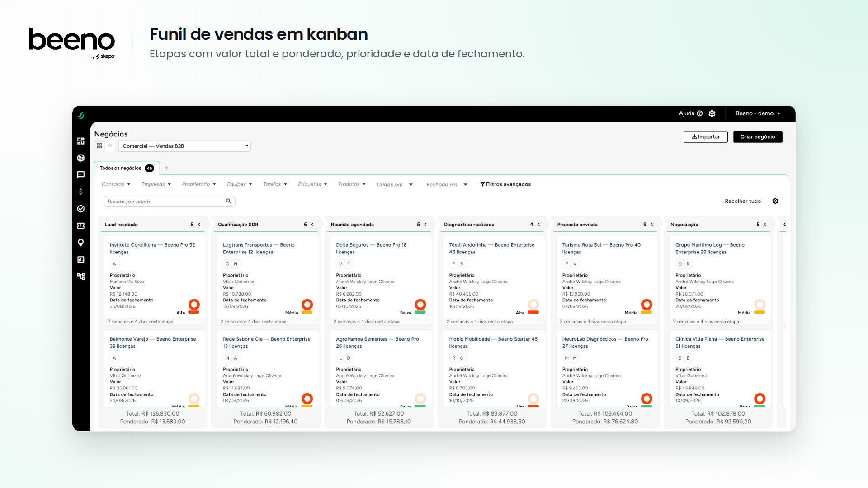Open the Grupo Marítimo Log deal link

(x=710, y=249)
